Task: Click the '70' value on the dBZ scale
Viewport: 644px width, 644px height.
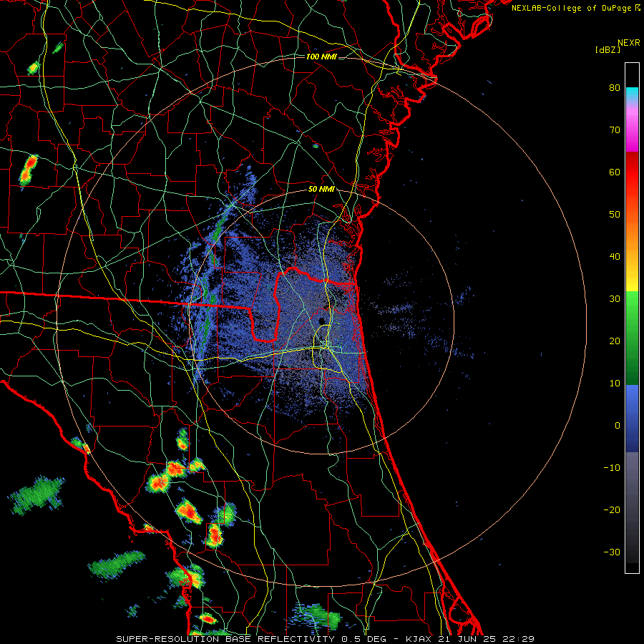Action: pos(615,130)
